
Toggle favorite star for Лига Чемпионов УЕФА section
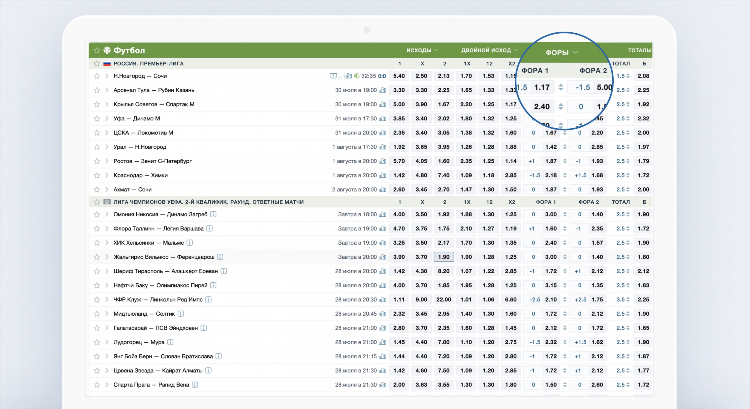pyautogui.click(x=97, y=202)
